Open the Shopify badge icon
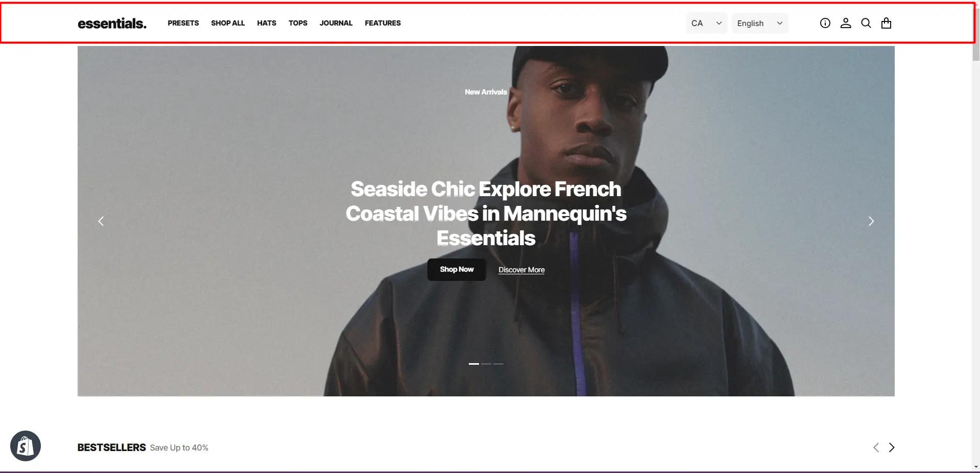 26,446
